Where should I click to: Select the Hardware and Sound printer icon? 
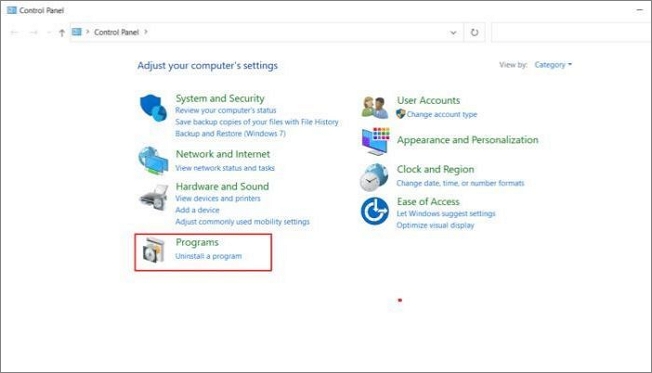tap(153, 198)
